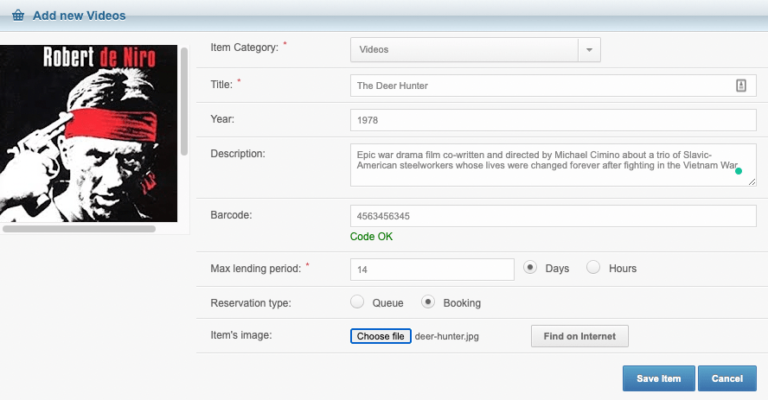Select the Hours lending period option
768x400 pixels.
(593, 268)
